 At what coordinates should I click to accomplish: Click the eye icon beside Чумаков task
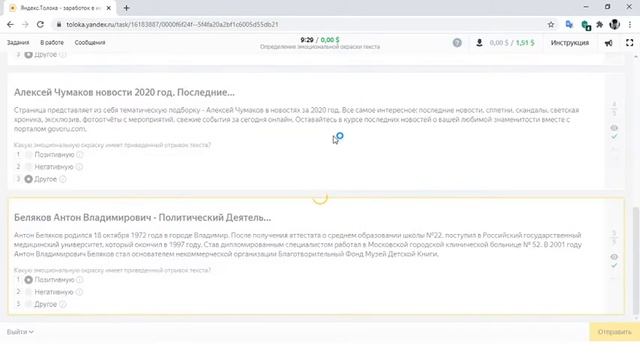[614, 128]
